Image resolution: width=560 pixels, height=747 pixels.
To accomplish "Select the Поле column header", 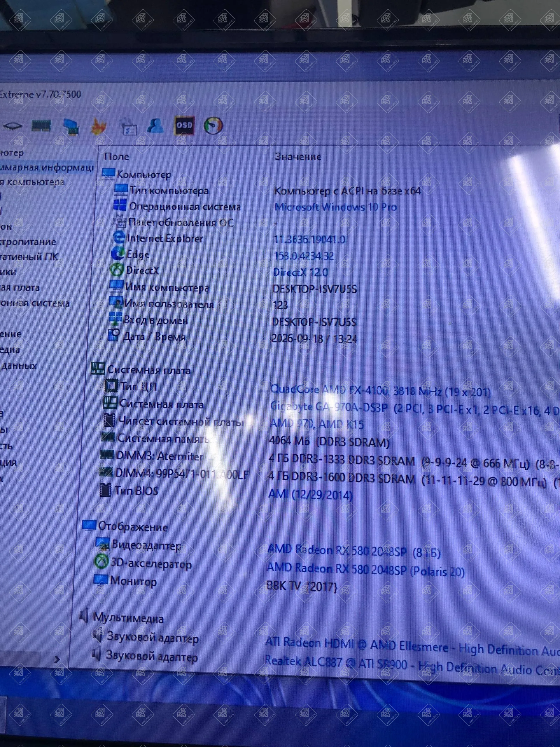I will [117, 156].
